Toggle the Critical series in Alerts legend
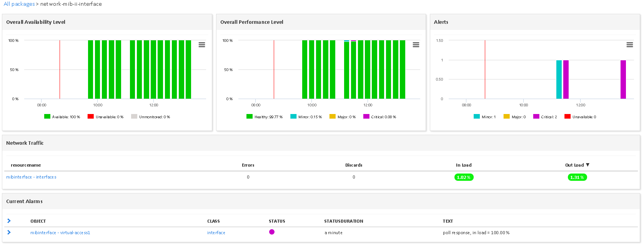The width and height of the screenshot is (644, 248). pos(545,117)
